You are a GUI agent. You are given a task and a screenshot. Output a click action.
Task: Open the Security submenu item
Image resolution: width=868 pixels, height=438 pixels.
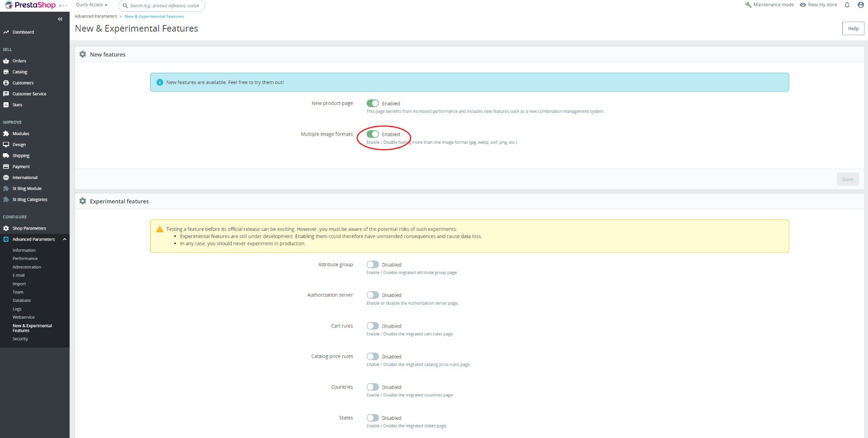pyautogui.click(x=20, y=339)
